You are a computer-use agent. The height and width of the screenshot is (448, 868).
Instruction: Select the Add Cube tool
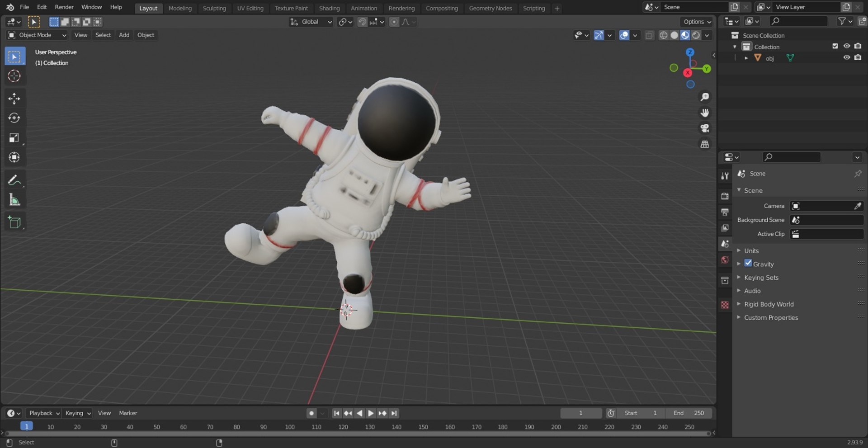14,222
